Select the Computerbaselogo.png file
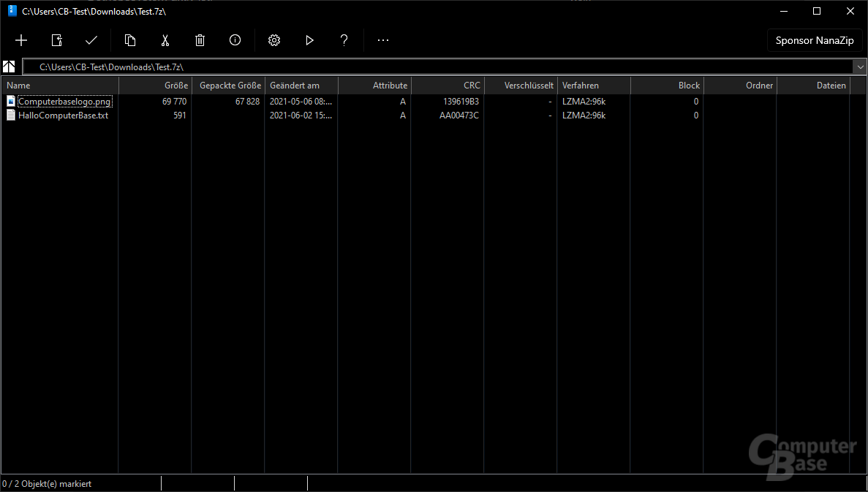868x492 pixels. 64,102
